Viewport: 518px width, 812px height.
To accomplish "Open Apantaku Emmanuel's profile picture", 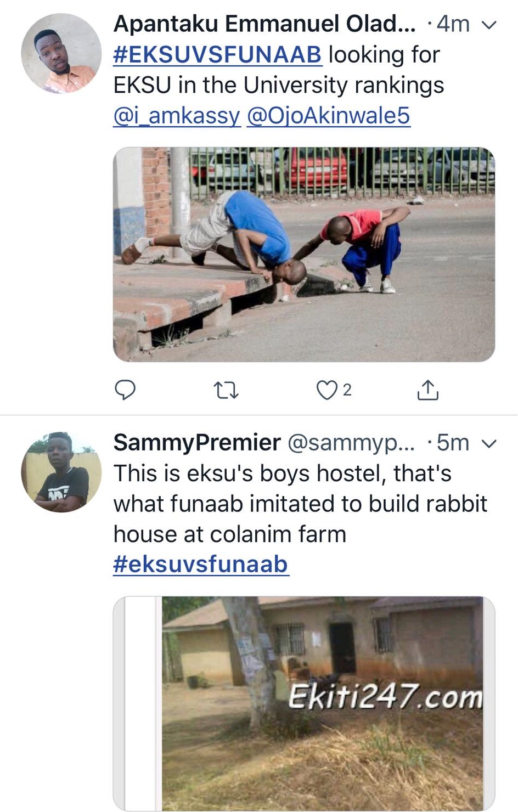I will (x=61, y=54).
